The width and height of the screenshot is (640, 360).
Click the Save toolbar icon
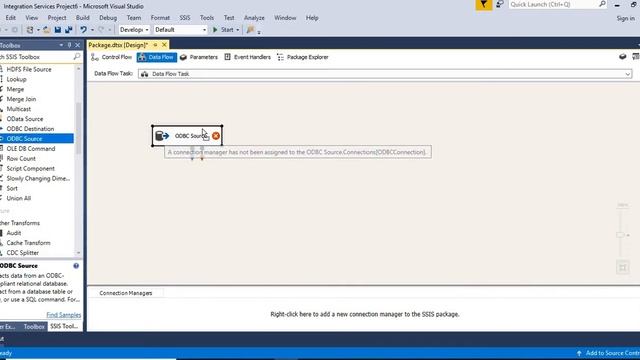58,30
